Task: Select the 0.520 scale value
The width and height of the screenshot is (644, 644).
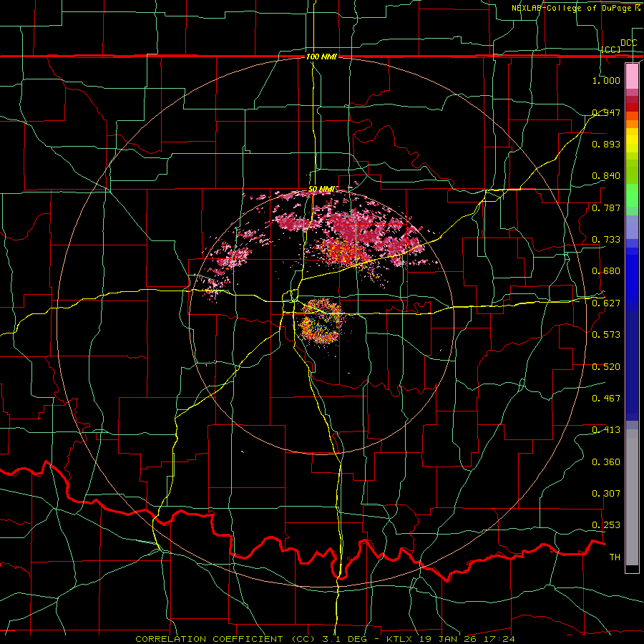Action: click(x=606, y=366)
